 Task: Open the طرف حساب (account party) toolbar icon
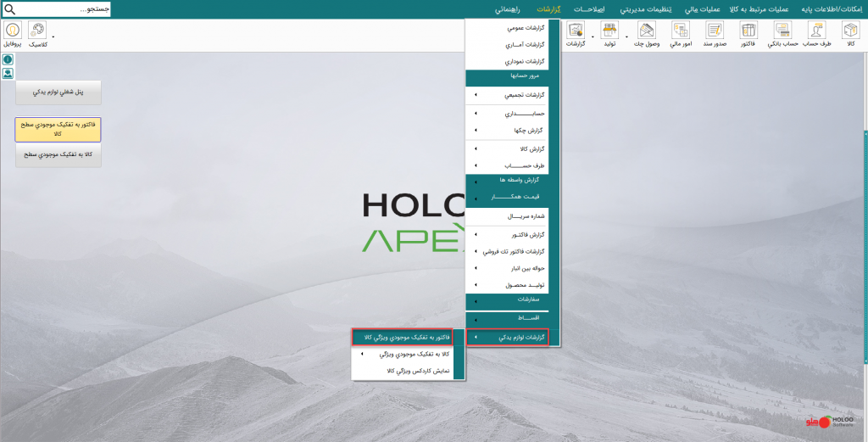[x=817, y=33]
